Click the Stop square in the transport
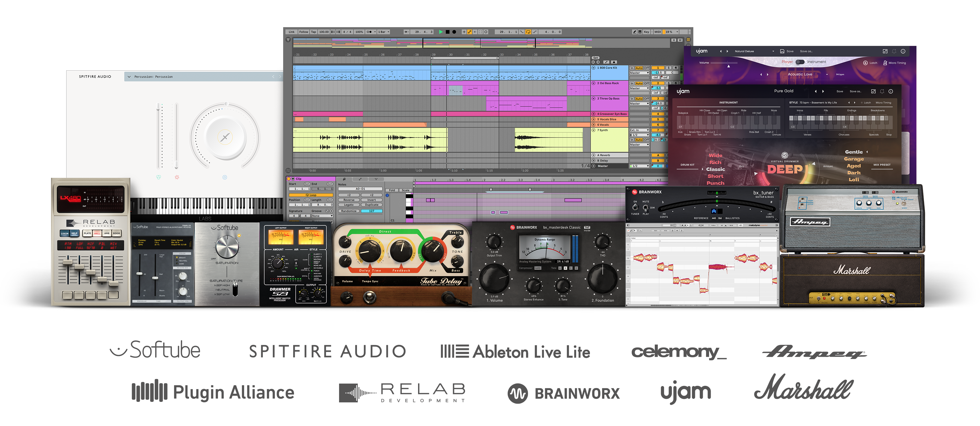This screenshot has width=980, height=426. coord(447,32)
